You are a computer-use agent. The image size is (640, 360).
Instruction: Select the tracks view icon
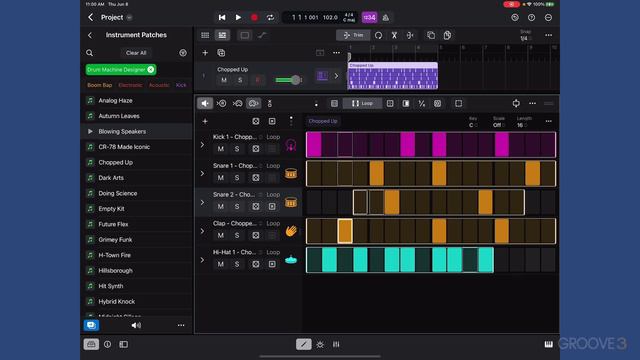pyautogui.click(x=222, y=35)
